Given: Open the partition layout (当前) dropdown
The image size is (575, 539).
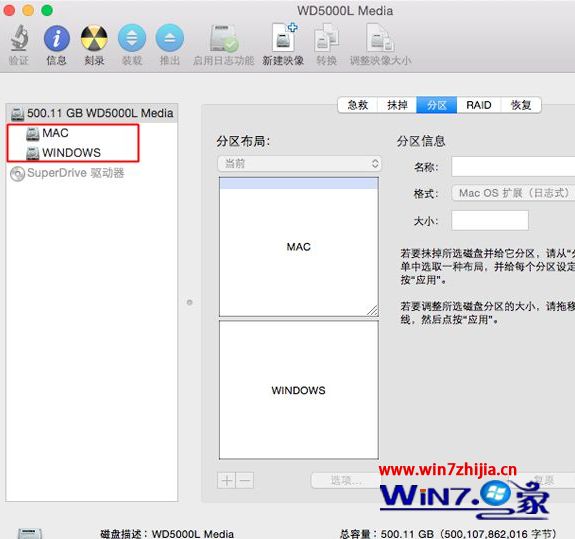Looking at the screenshot, I should [x=299, y=164].
